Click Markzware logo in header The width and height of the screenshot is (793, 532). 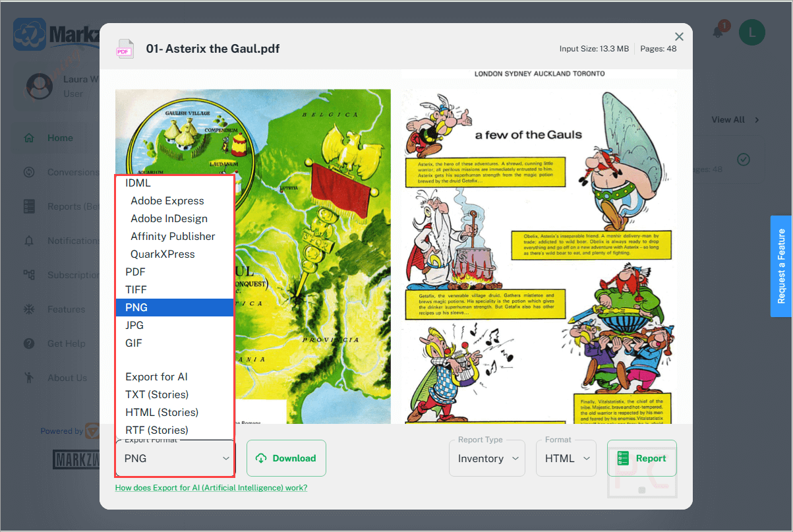pyautogui.click(x=56, y=34)
